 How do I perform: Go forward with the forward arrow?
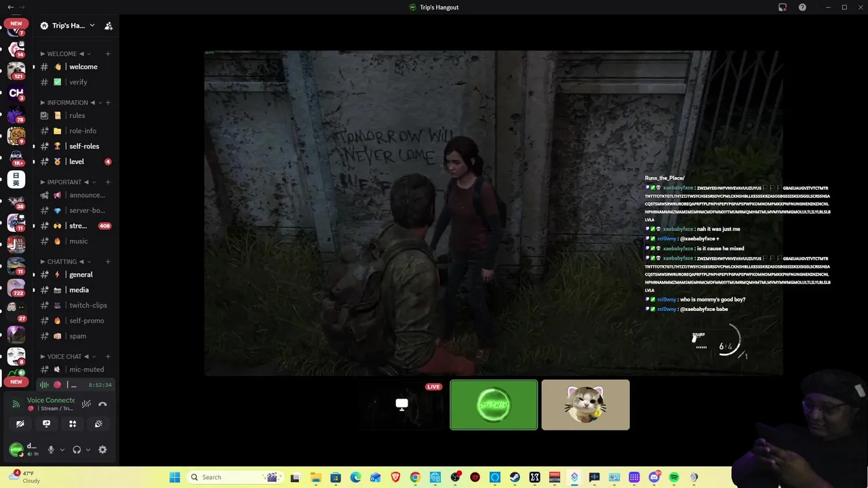(22, 7)
